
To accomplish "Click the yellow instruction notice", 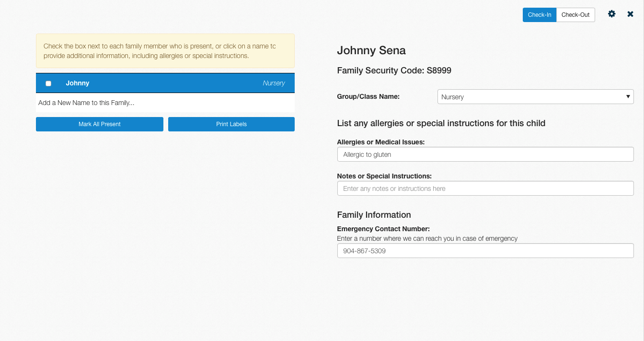I will (165, 51).
